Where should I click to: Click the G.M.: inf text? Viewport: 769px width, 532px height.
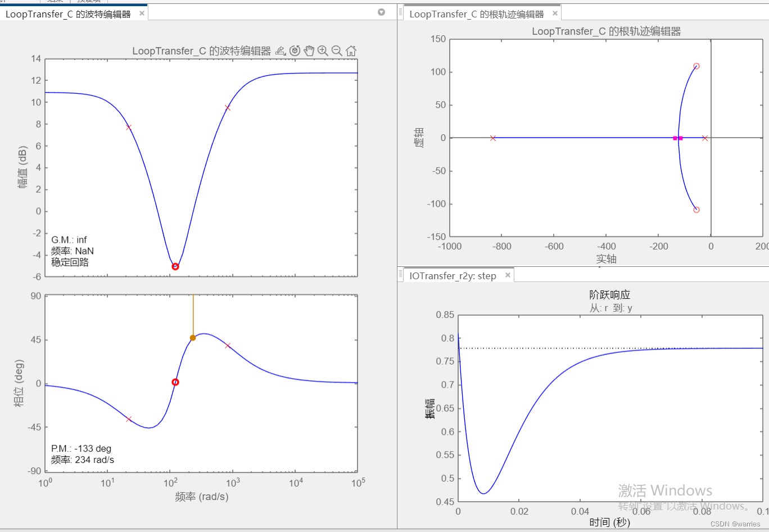click(x=69, y=240)
